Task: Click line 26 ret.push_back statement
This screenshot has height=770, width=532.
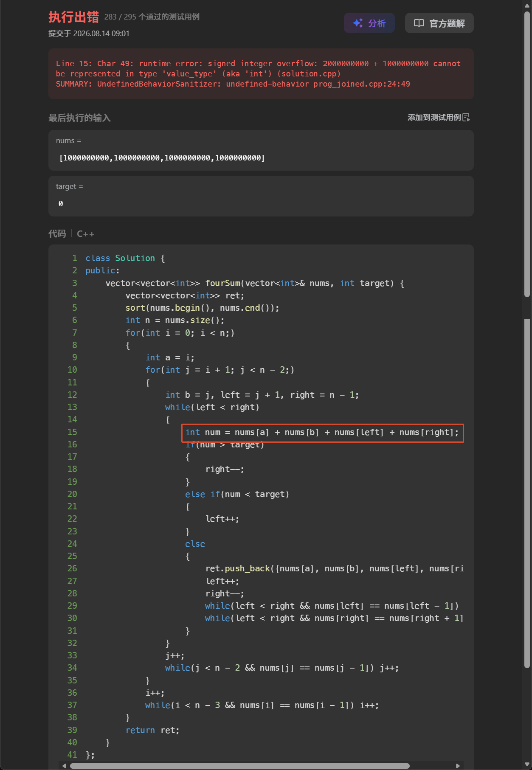Action: point(335,569)
